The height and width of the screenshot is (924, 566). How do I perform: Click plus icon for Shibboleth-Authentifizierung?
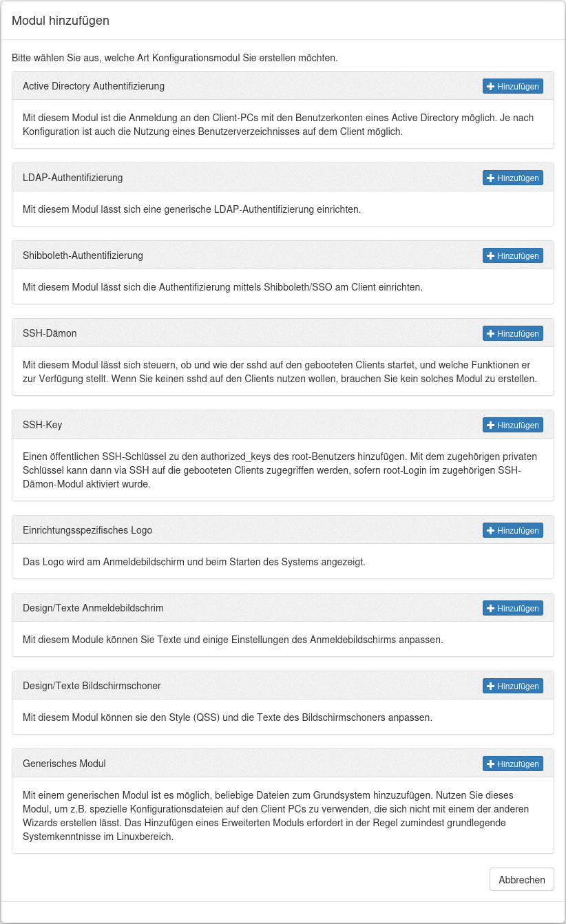click(490, 255)
